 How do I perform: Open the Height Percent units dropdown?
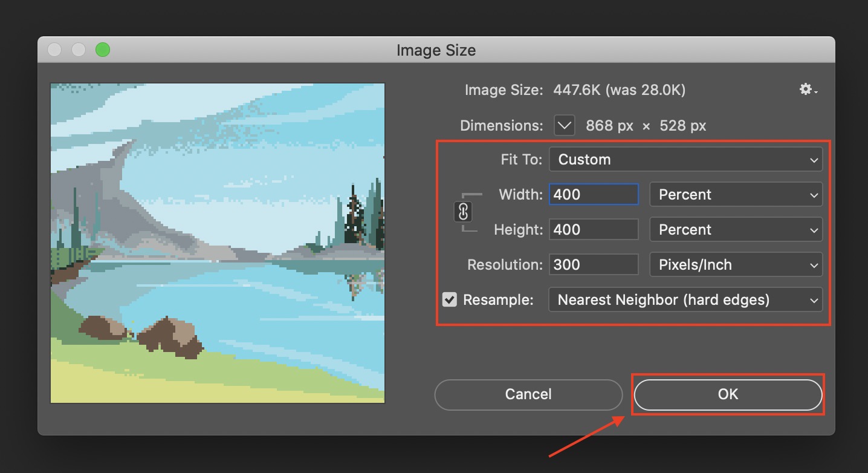click(x=736, y=230)
